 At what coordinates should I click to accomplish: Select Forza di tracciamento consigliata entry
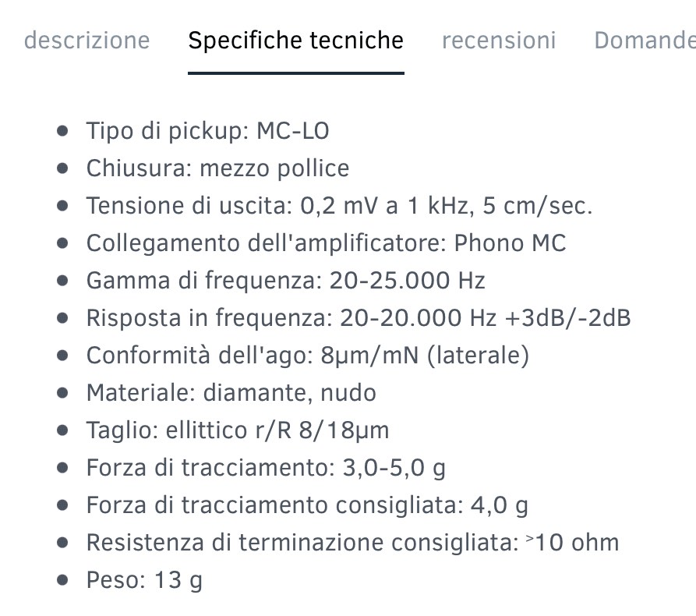[307, 505]
